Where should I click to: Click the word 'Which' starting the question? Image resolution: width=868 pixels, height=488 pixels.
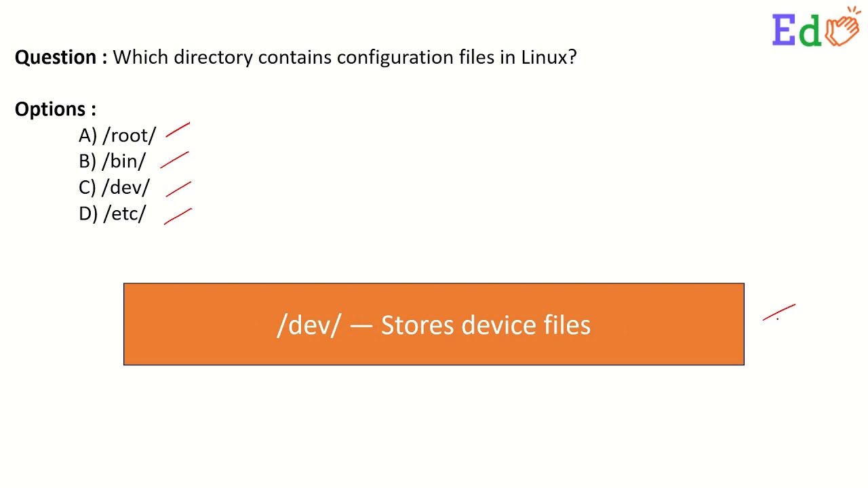(x=140, y=57)
